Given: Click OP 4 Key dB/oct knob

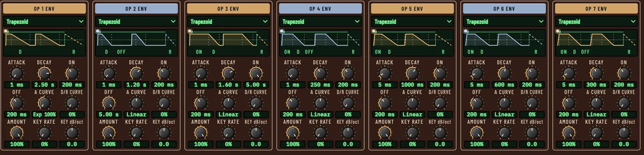Looking at the screenshot, I should point(348,133).
